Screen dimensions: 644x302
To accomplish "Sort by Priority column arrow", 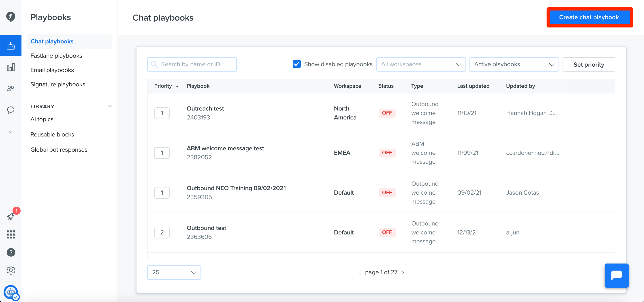I will 177,86.
